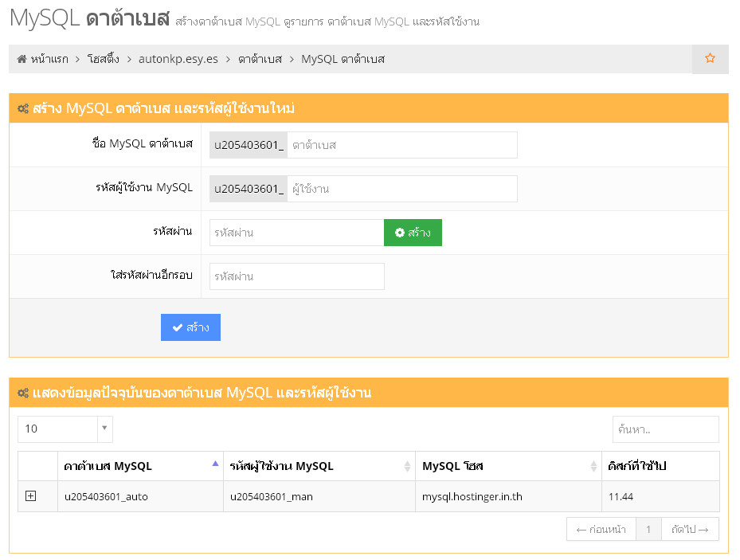Go to autonkp.esy.es breadcrumb link

[x=178, y=59]
